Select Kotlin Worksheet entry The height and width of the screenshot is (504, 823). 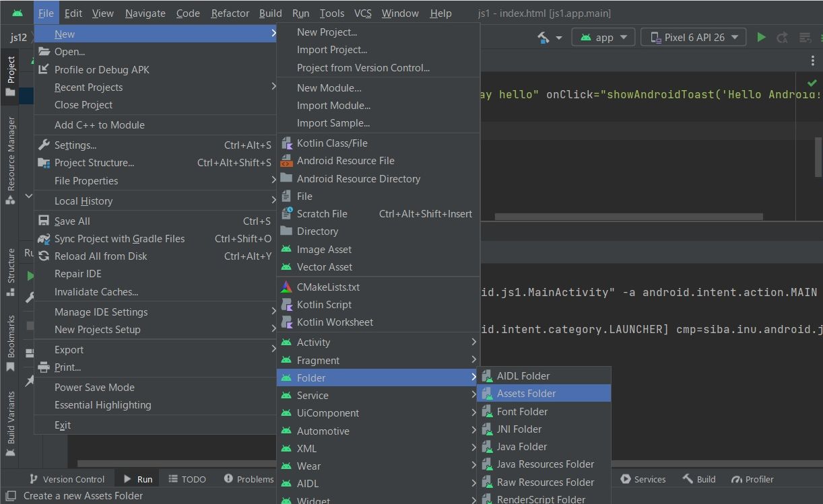coord(378,322)
